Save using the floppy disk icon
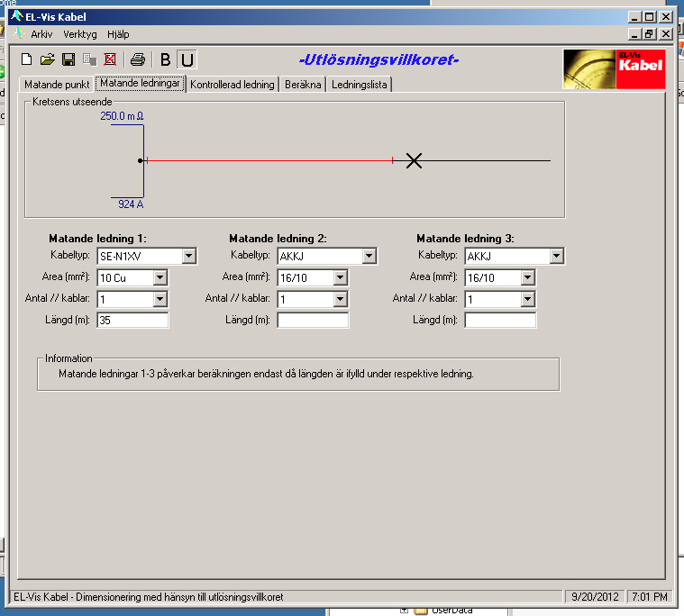684x616 pixels. point(68,60)
